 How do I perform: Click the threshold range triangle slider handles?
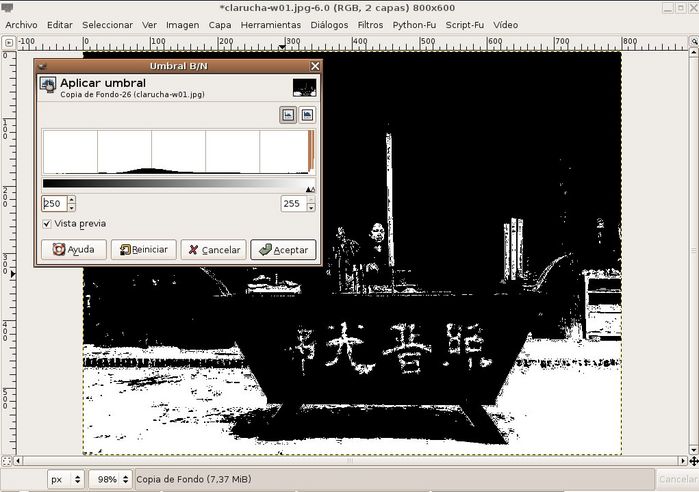point(310,189)
